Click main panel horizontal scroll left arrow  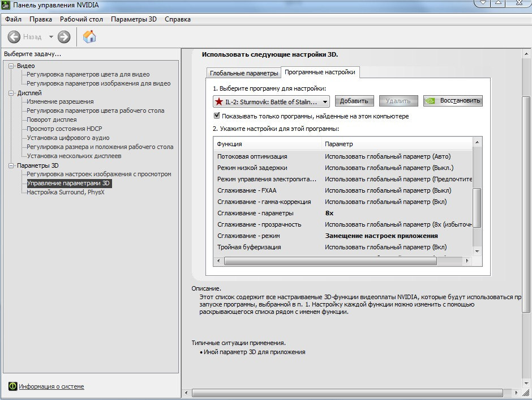186,393
